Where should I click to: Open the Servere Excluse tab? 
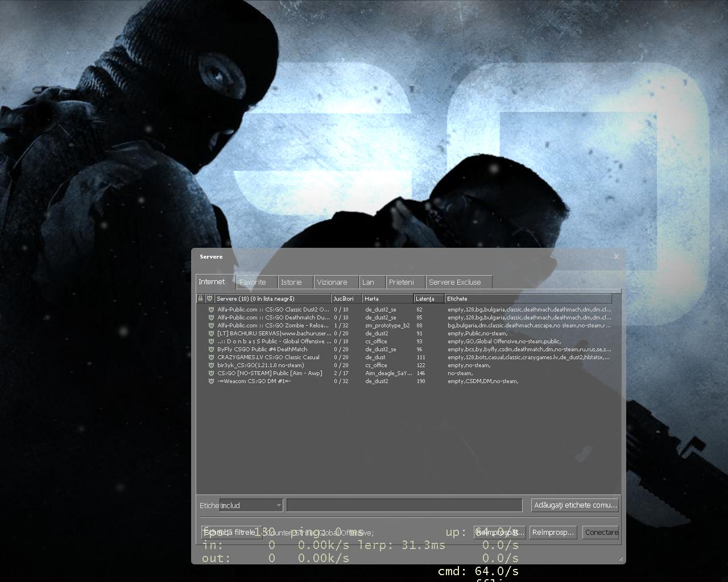click(455, 282)
